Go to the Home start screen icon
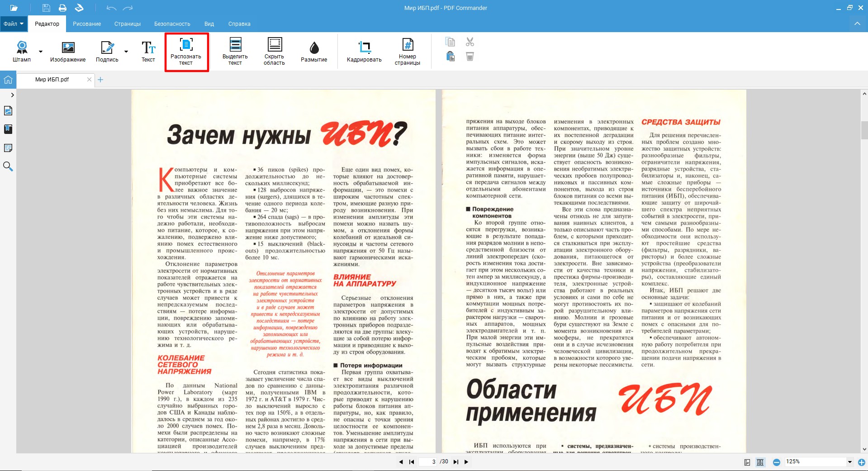This screenshot has height=471, width=868. pyautogui.click(x=8, y=80)
